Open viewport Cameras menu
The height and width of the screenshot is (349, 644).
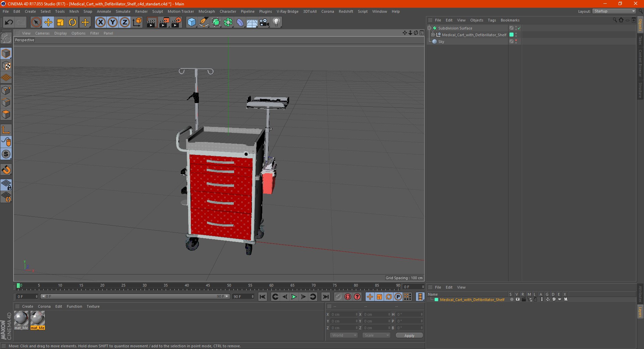42,33
